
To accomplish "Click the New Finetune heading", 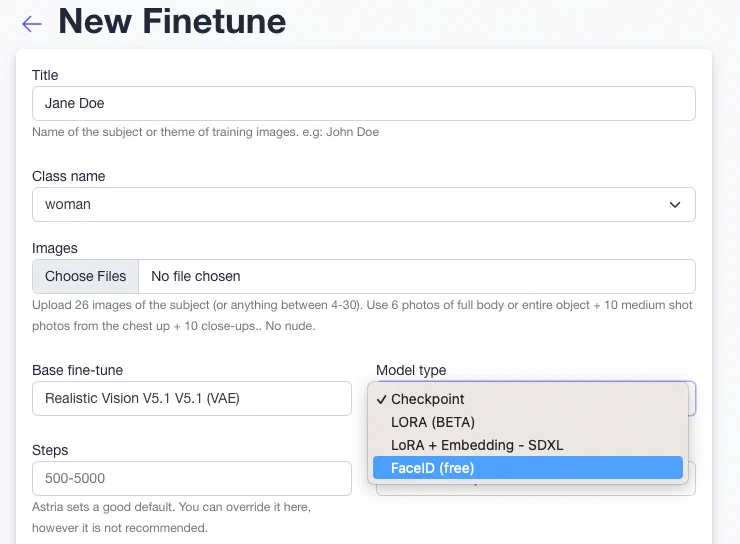I will click(172, 22).
